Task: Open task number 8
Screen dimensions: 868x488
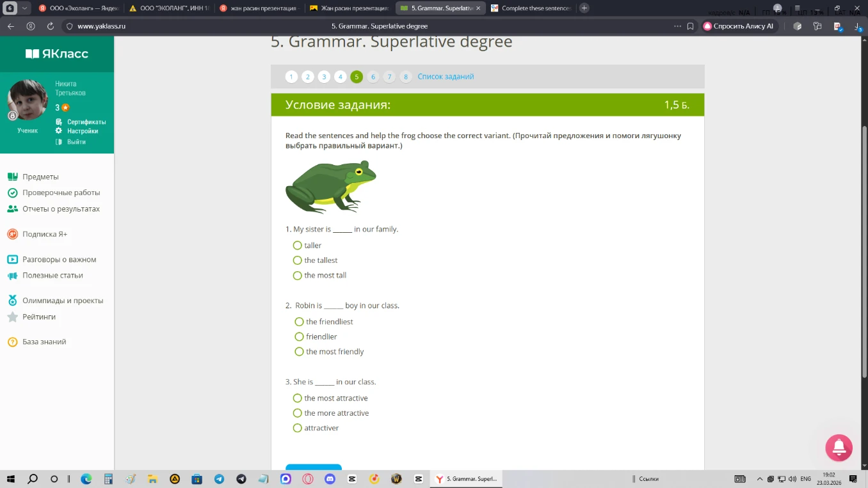Action: [406, 77]
